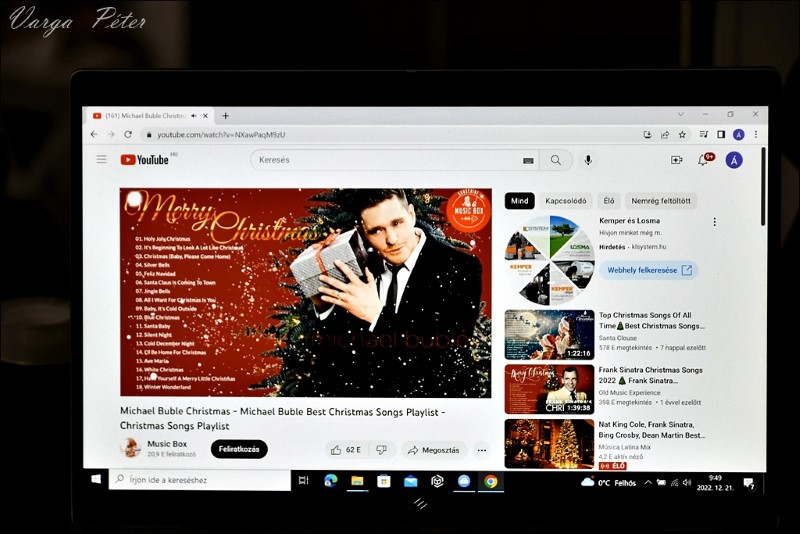The height and width of the screenshot is (534, 800).
Task: Open the volume control in system tray
Action: click(687, 482)
